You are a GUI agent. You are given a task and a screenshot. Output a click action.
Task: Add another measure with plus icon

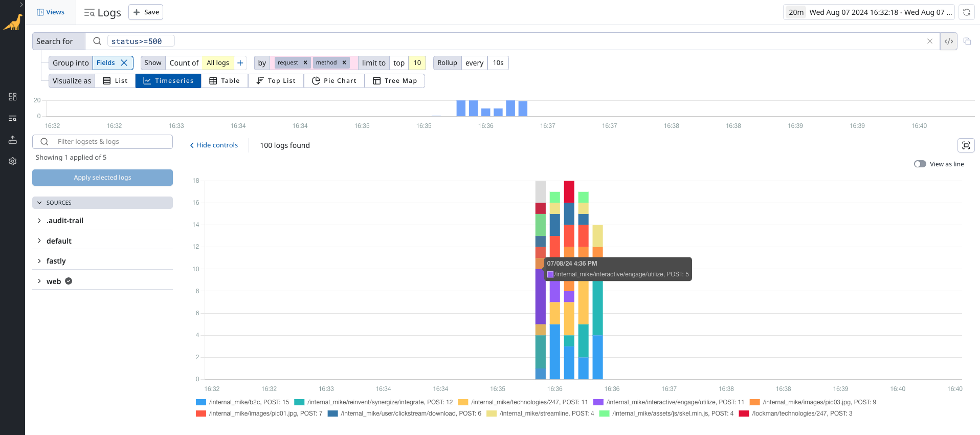point(240,63)
